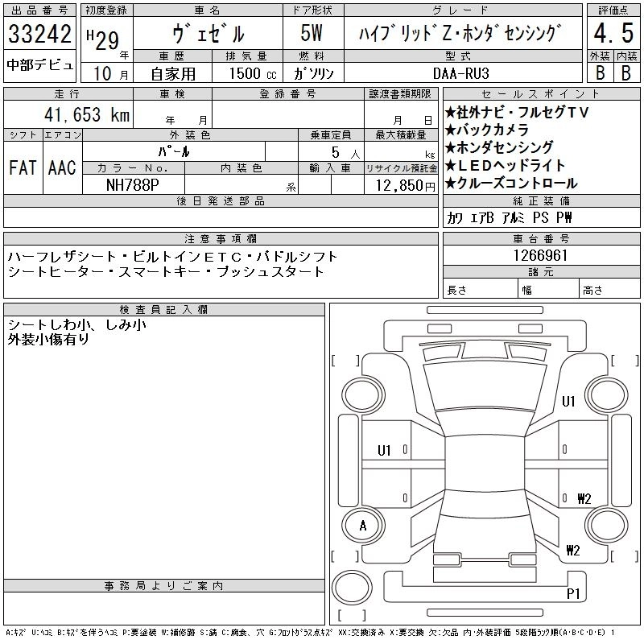Select the 10 月 registration month
Viewport: 644px width, 644px height.
110,73
